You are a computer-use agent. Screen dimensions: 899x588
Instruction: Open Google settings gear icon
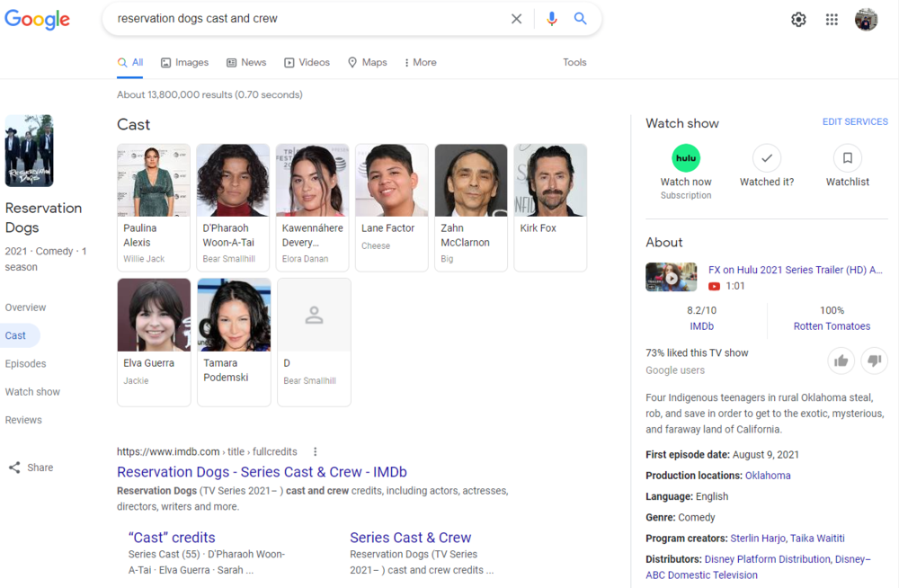click(798, 20)
